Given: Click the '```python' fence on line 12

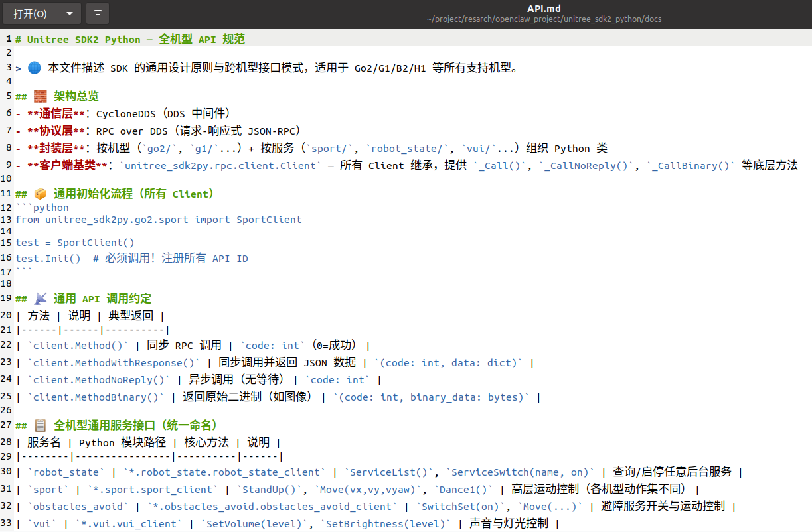Looking at the screenshot, I should pyautogui.click(x=42, y=208).
